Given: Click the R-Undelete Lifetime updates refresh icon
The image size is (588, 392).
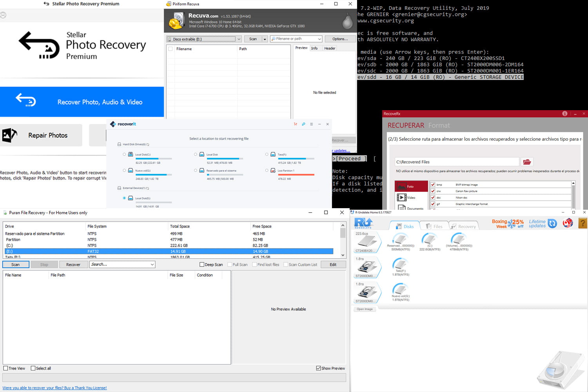Looking at the screenshot, I should (552, 223).
